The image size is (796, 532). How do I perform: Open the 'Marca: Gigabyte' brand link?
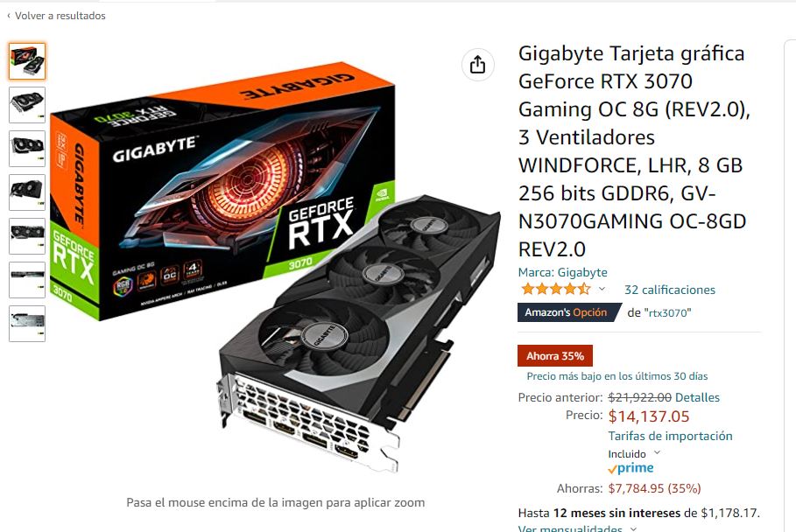point(562,272)
